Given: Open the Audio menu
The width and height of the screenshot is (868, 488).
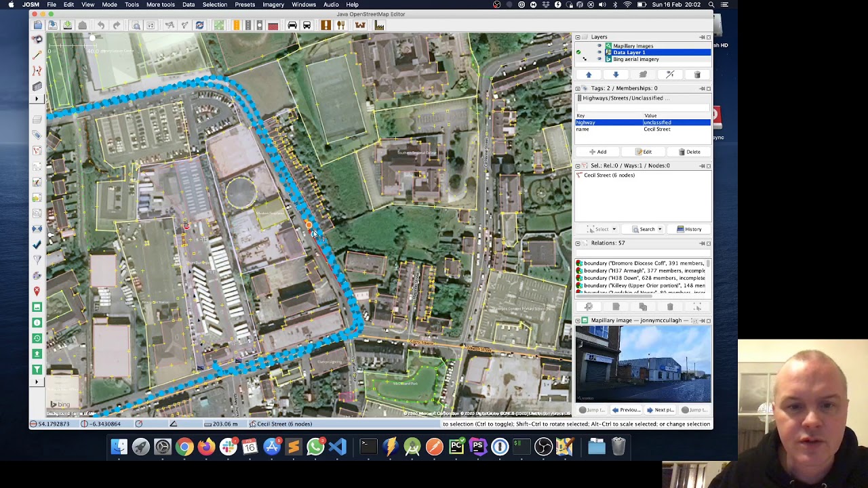Looking at the screenshot, I should click(331, 5).
